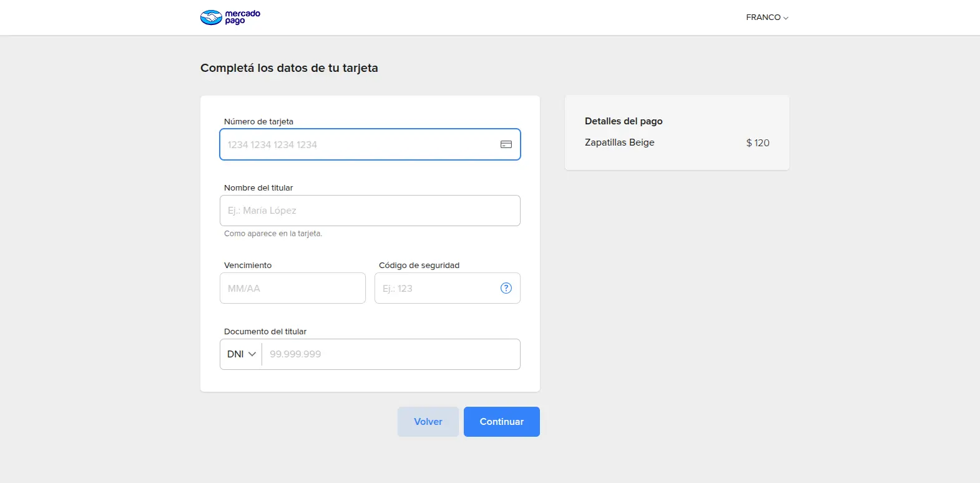Image resolution: width=980 pixels, height=483 pixels.
Task: Expand the DNI document type dropdown
Action: tap(241, 354)
